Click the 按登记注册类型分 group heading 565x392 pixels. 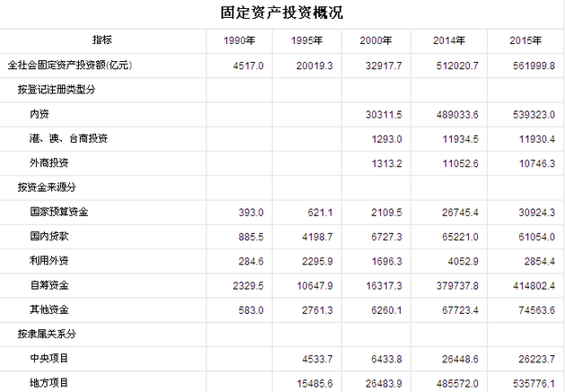[57, 90]
